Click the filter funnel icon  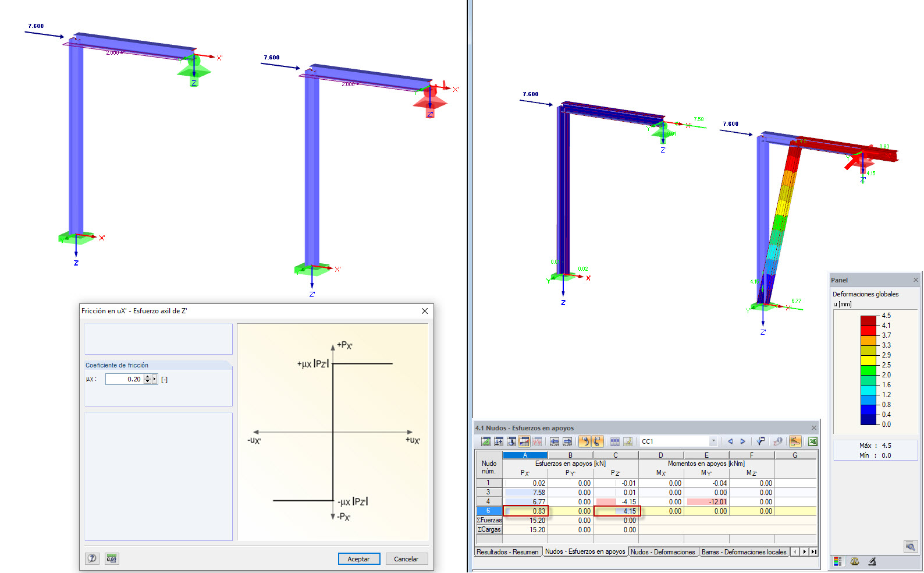[760, 441]
